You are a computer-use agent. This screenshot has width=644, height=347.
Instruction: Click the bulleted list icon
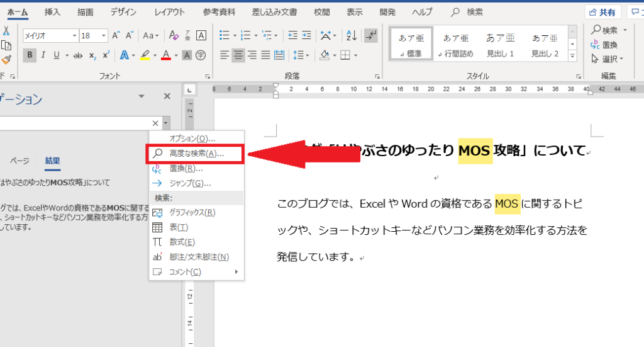coord(225,35)
